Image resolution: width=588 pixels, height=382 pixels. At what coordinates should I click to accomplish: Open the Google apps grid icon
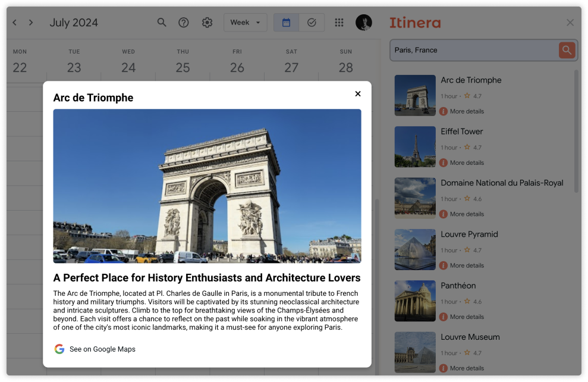click(x=339, y=23)
